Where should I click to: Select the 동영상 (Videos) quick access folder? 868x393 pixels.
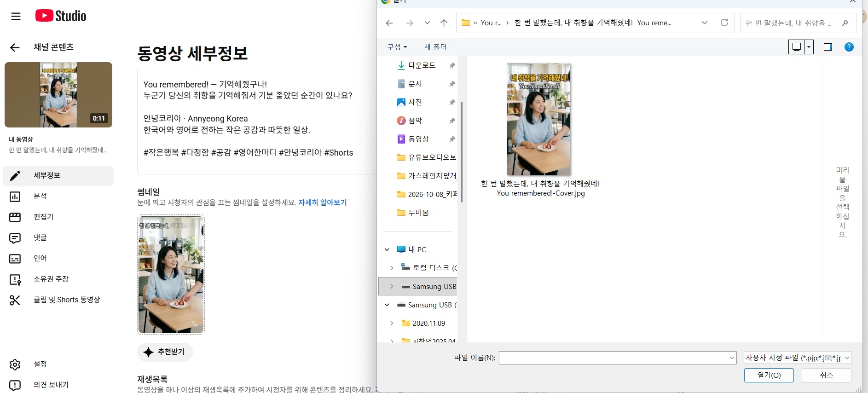coord(418,139)
